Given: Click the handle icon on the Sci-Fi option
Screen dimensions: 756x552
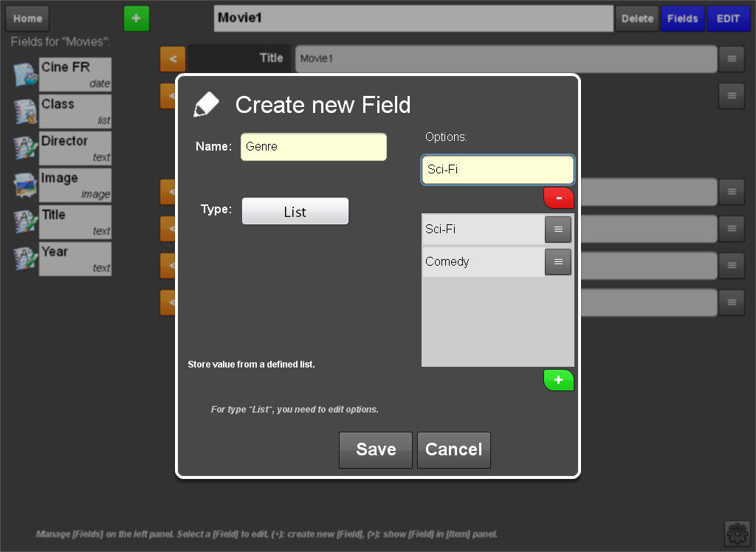Looking at the screenshot, I should 557,230.
